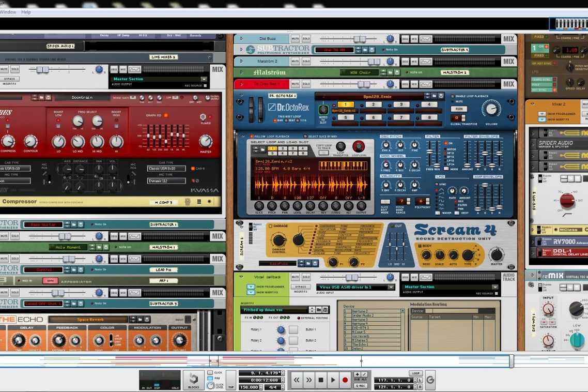Browse insert FX patch folder for Pitched up down voc
This screenshot has width=588, height=392.
pos(319,310)
